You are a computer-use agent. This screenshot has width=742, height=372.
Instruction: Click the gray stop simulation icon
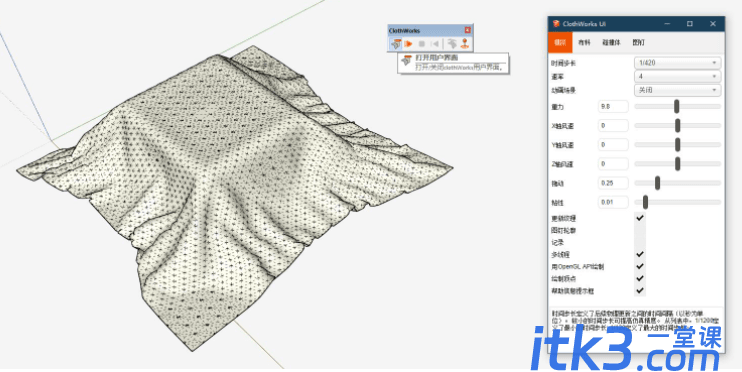(422, 44)
